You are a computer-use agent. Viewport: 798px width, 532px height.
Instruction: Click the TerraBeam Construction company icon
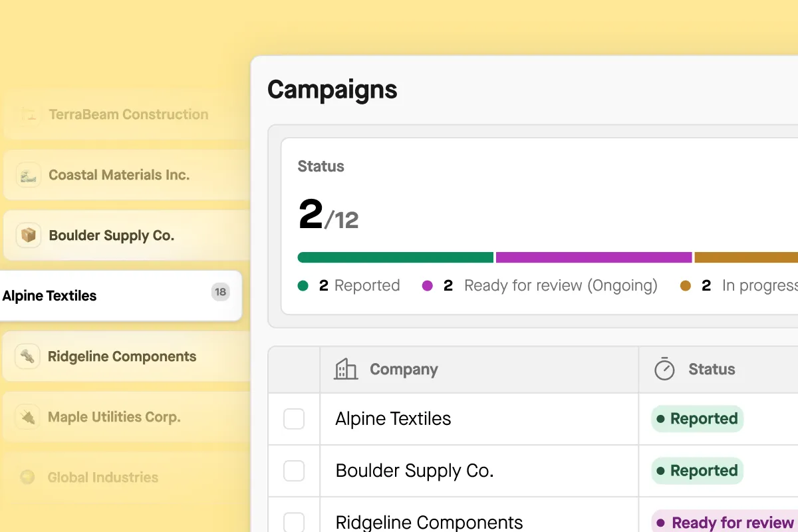pyautogui.click(x=28, y=114)
